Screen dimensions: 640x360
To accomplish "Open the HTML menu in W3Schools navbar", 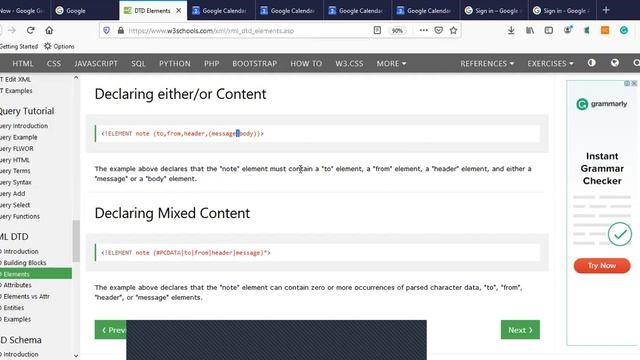I will 23,64.
